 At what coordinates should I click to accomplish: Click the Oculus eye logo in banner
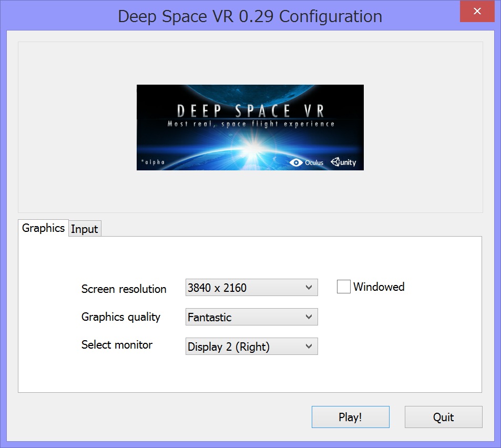pyautogui.click(x=296, y=162)
